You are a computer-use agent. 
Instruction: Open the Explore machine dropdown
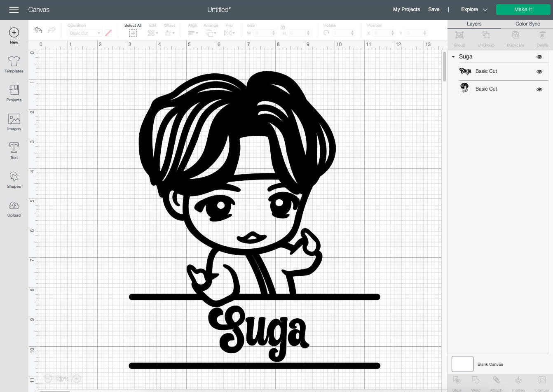pos(474,9)
